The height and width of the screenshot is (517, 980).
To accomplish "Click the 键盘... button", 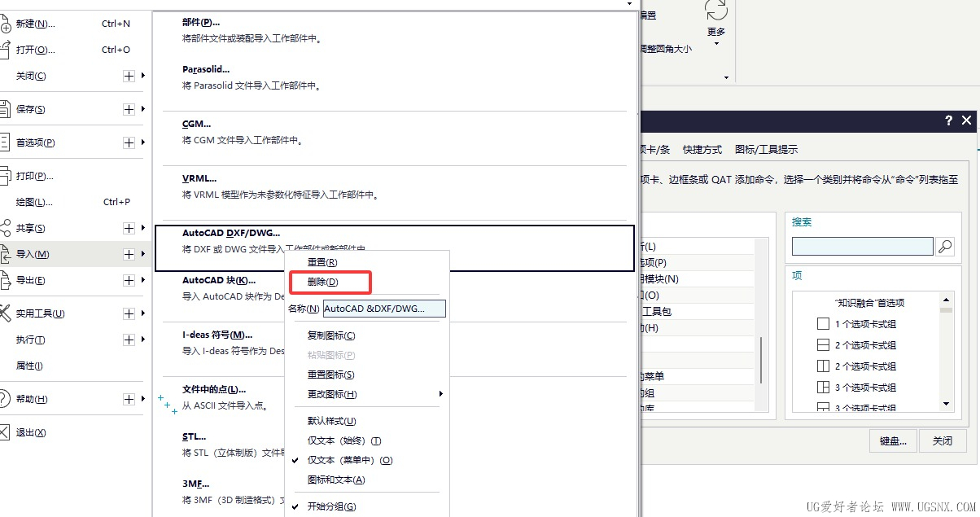I will [x=893, y=440].
